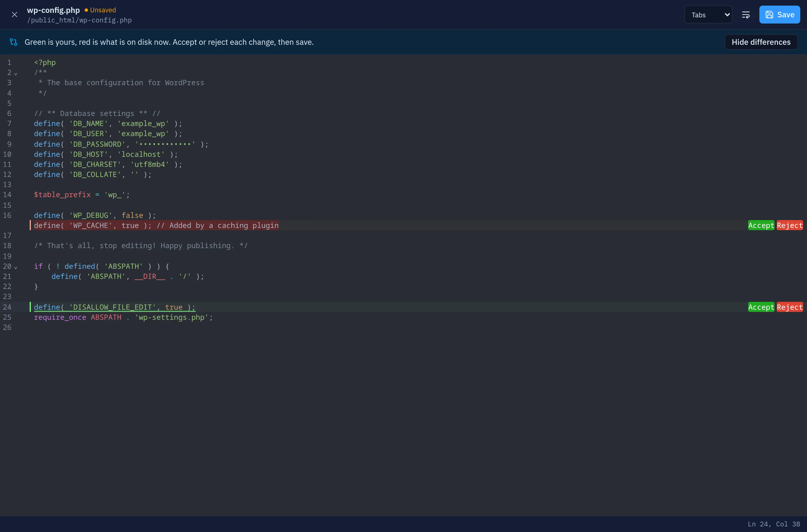Click the Unsaved status indicator

pyautogui.click(x=100, y=10)
